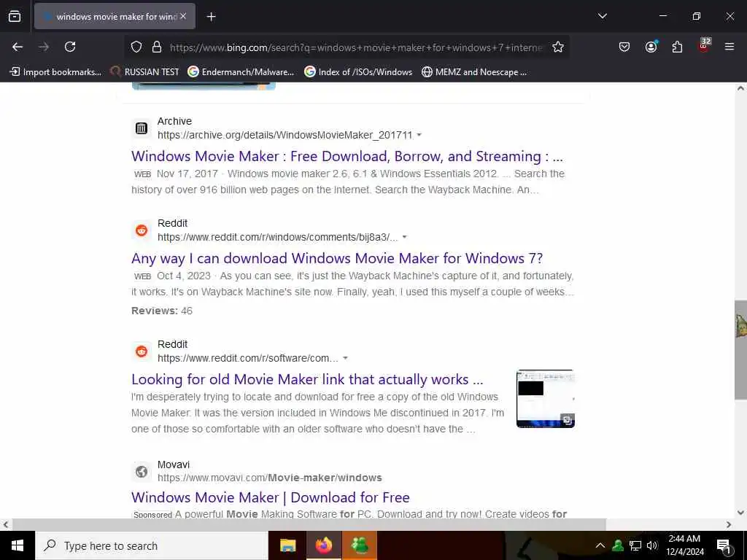Expand options arrow beside reddit.com/r/software URL
Image resolution: width=747 pixels, height=560 pixels.
tap(345, 358)
